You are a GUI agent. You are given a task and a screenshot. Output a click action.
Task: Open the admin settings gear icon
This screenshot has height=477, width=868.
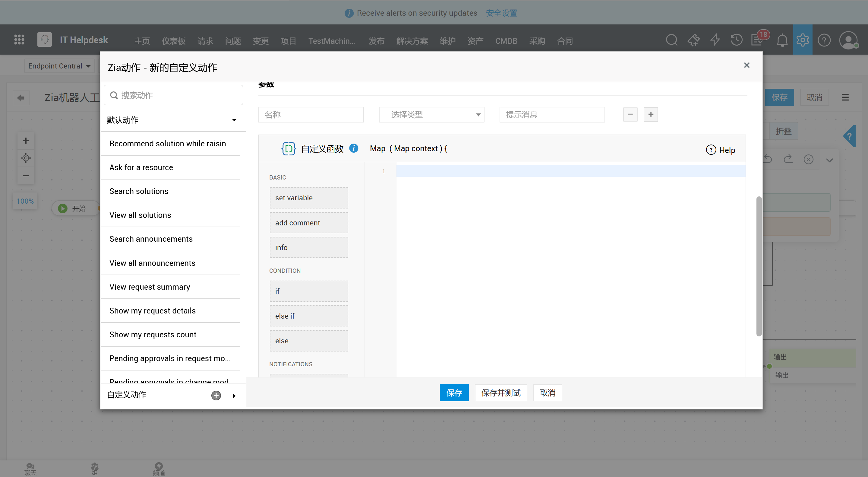(802, 40)
